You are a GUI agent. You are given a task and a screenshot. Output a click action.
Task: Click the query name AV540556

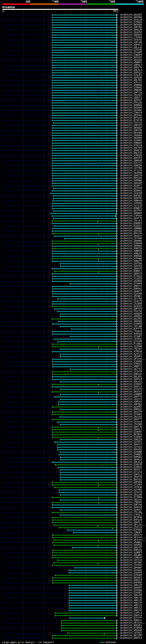point(8,7)
